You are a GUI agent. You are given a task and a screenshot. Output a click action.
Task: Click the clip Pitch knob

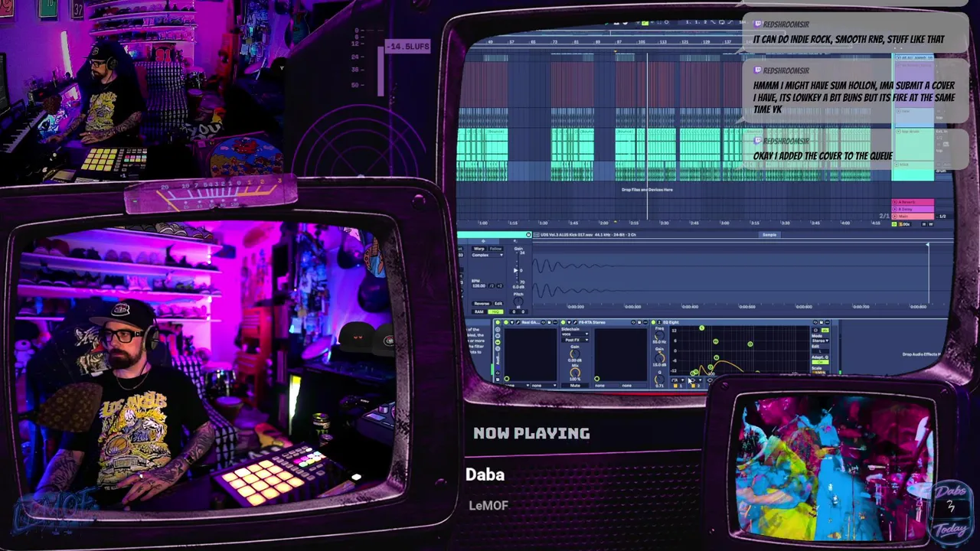coord(518,302)
